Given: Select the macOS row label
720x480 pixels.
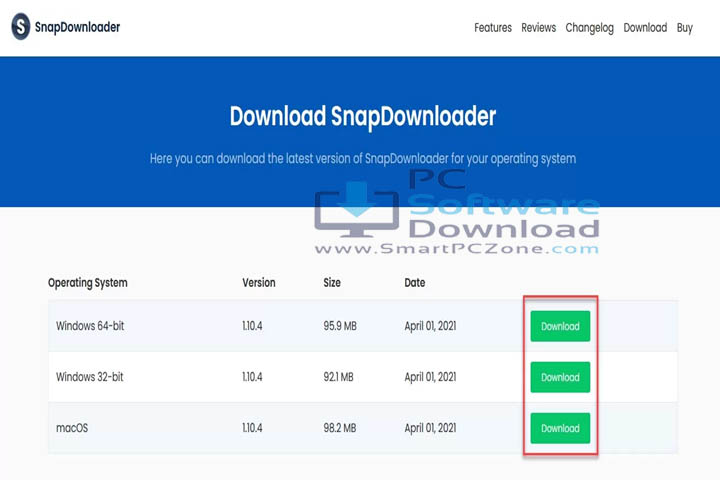Looking at the screenshot, I should coord(72,428).
